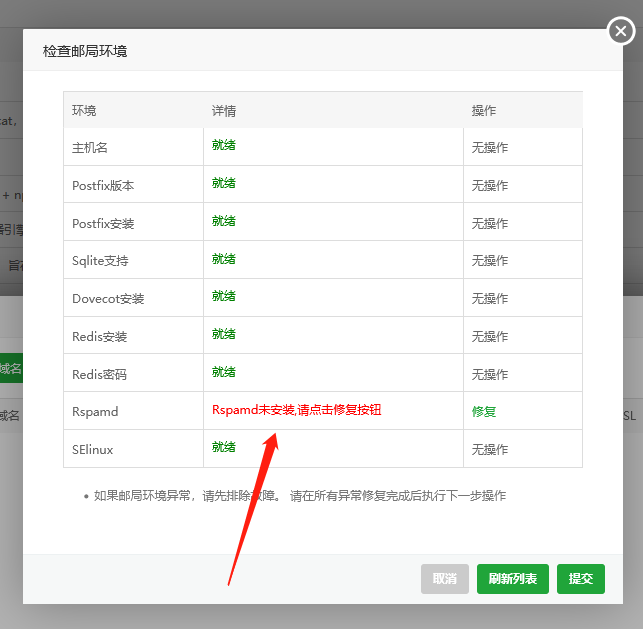Image resolution: width=643 pixels, height=629 pixels.
Task: Click the 取消 button
Action: [445, 579]
